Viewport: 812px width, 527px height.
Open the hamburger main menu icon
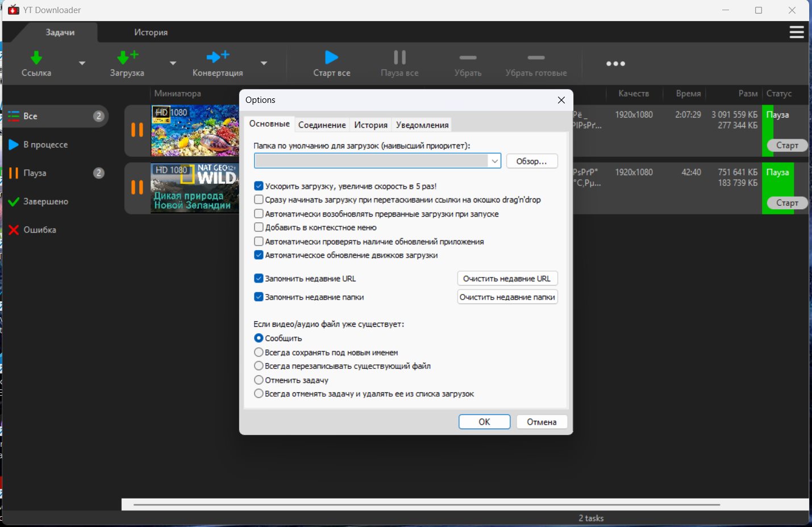coord(797,32)
